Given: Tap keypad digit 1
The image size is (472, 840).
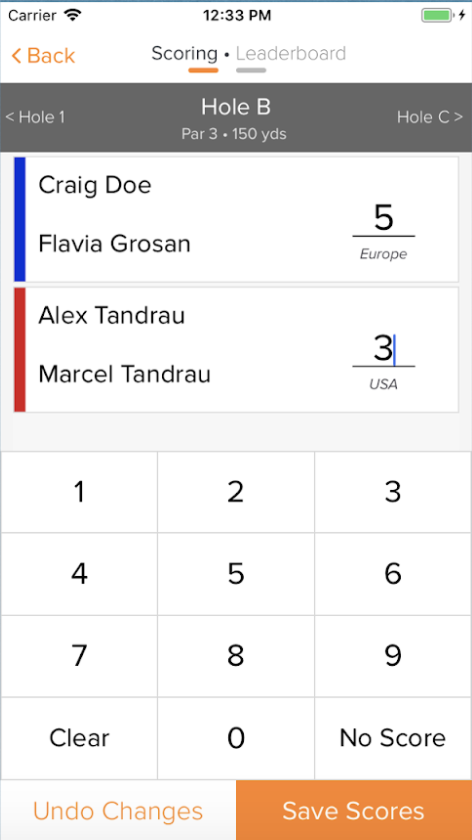Looking at the screenshot, I should pos(79,492).
